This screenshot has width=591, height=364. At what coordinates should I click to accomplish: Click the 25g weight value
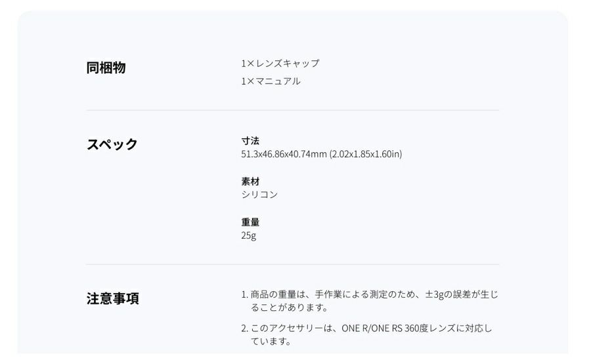tap(248, 235)
